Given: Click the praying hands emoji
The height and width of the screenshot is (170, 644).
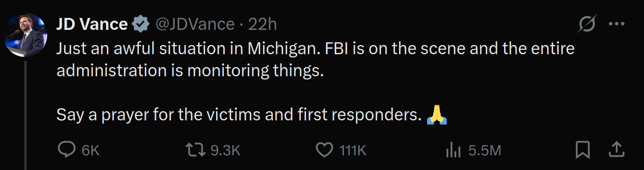Looking at the screenshot, I should [x=437, y=115].
